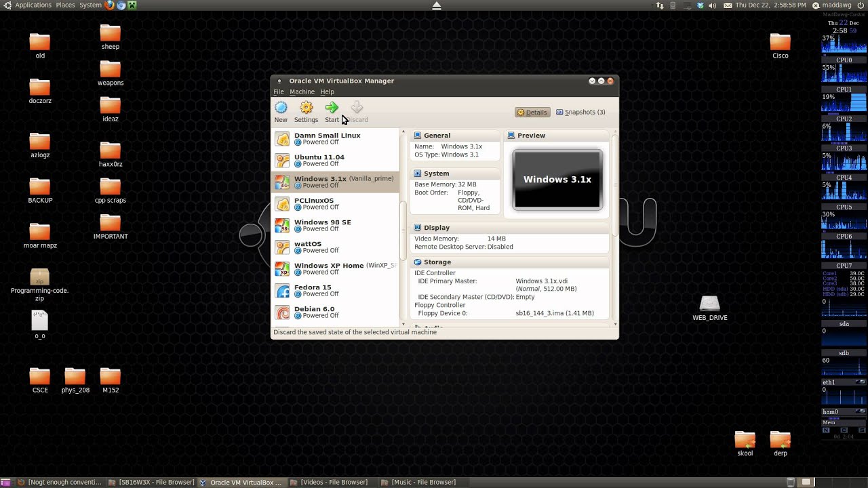Launch Chromium from the top panel
This screenshot has width=868, height=488.
121,5
